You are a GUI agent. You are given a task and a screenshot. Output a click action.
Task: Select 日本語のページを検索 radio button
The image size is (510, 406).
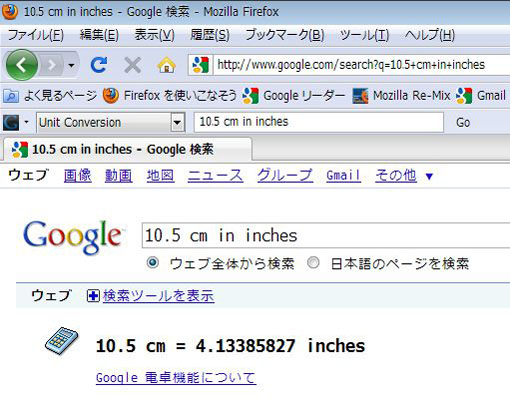[313, 263]
